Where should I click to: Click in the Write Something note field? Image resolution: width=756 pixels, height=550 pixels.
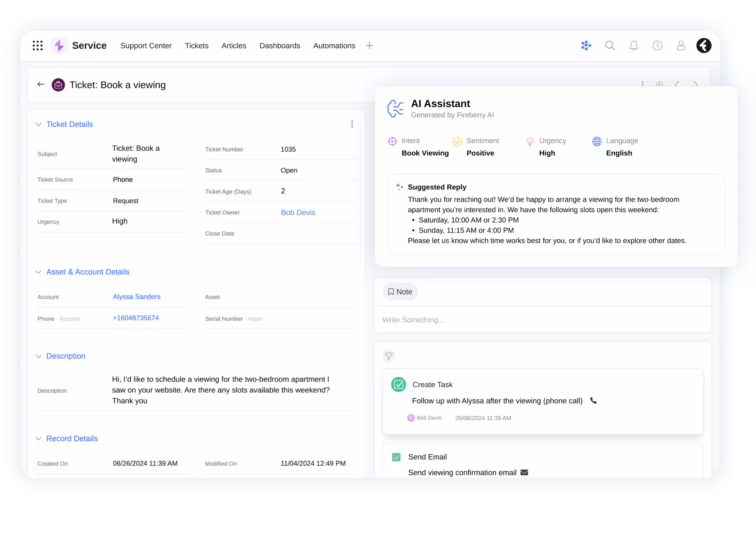point(543,320)
